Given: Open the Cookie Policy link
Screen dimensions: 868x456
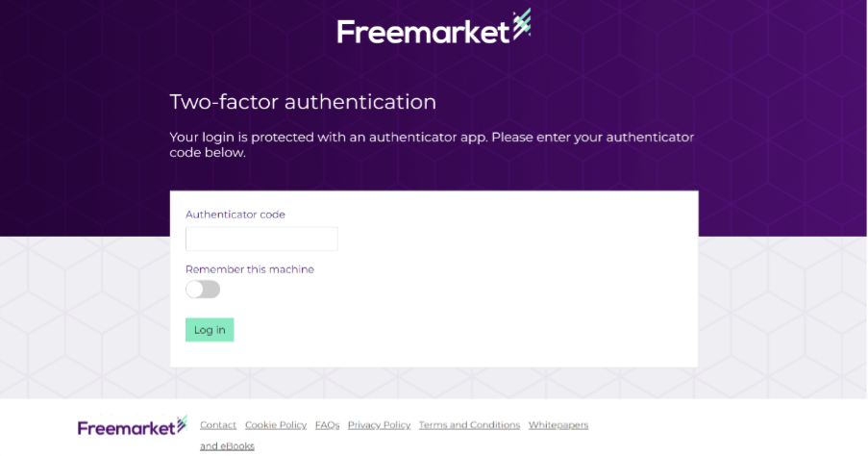Looking at the screenshot, I should click(x=276, y=425).
